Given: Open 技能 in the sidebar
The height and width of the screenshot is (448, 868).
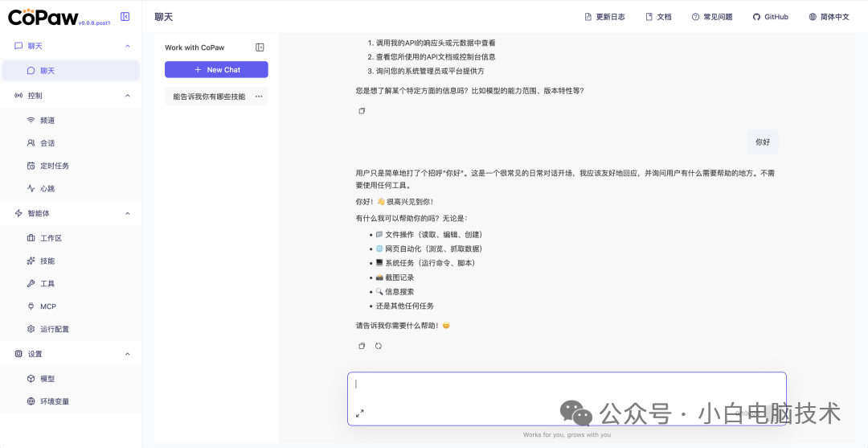Looking at the screenshot, I should point(71,261).
